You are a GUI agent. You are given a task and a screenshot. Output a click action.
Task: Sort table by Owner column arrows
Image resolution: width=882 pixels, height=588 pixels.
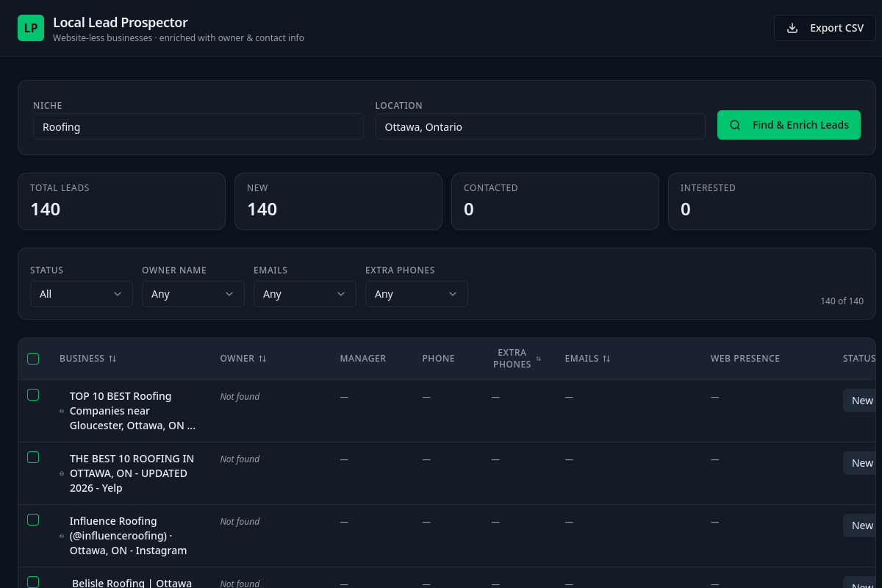262,359
